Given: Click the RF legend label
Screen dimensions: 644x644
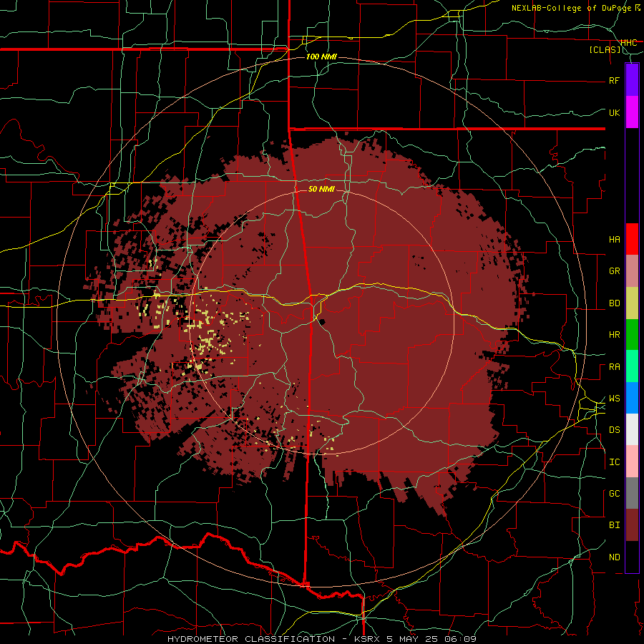Looking at the screenshot, I should 615,80.
